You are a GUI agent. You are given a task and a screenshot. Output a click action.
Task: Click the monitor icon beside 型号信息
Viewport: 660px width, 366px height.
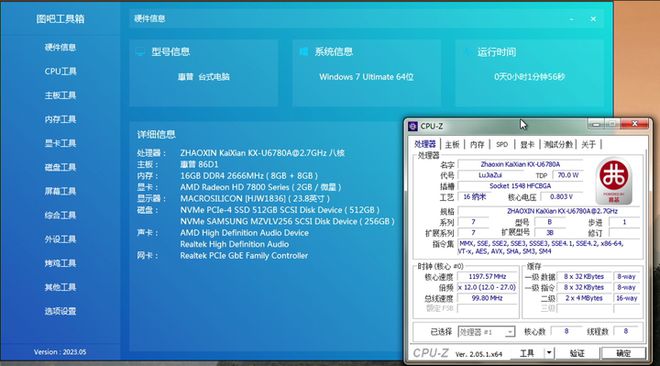click(140, 52)
